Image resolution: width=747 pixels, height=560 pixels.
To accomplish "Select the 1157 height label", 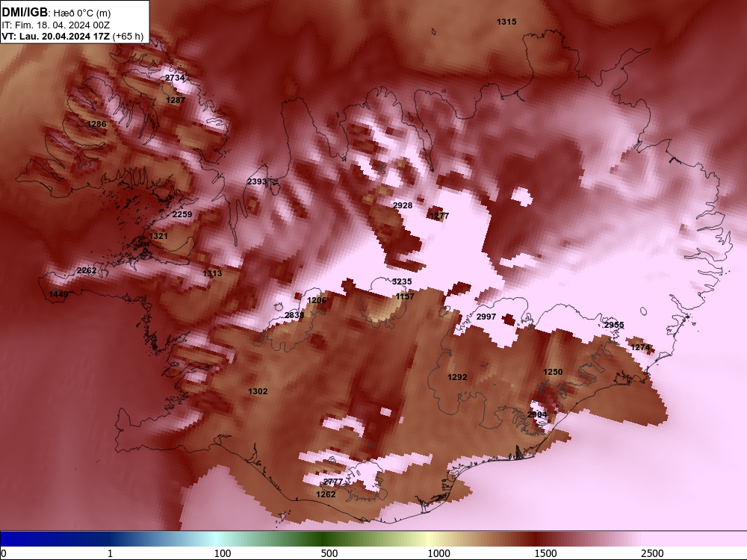I will (405, 296).
